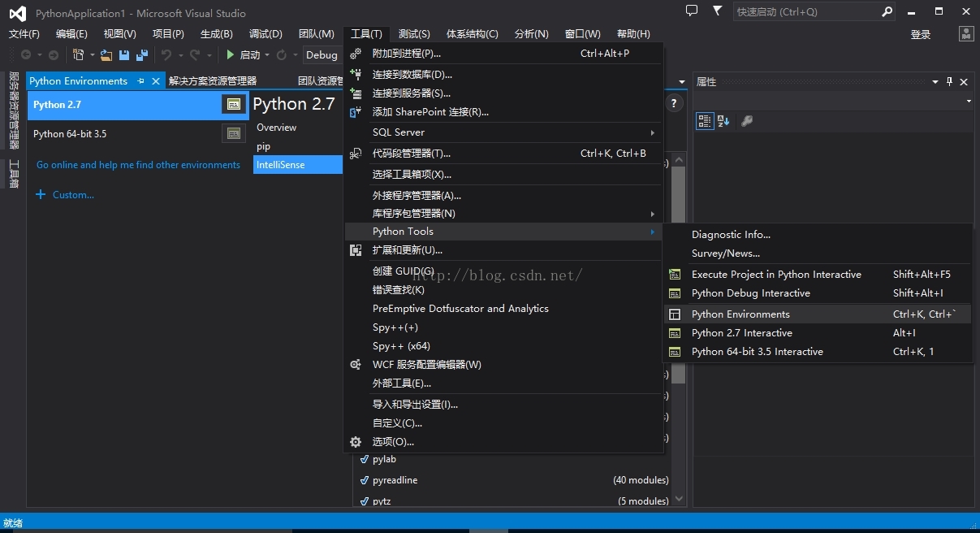This screenshot has width=980, height=533.
Task: Click 附加到进程(P) menu entry
Action: (x=503, y=54)
